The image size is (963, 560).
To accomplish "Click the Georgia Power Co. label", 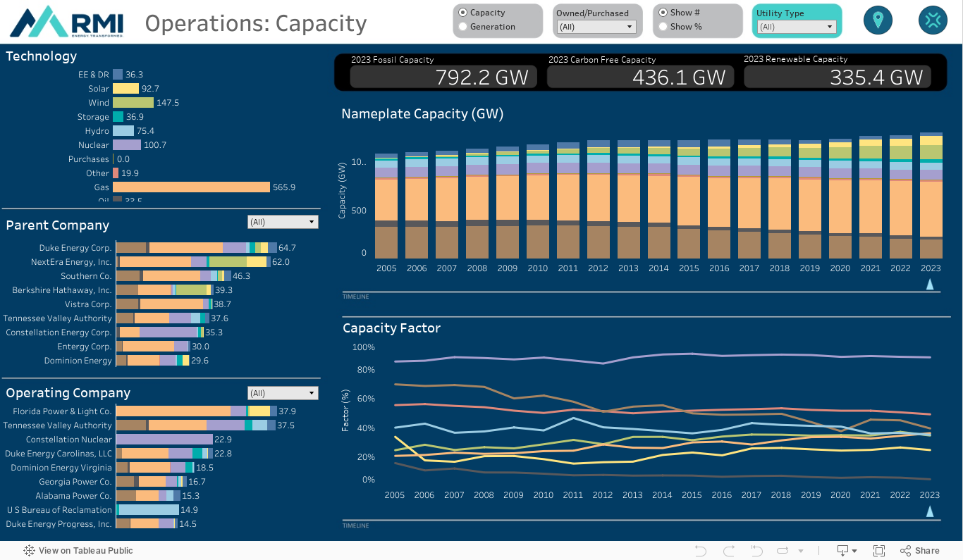I will (x=75, y=482).
